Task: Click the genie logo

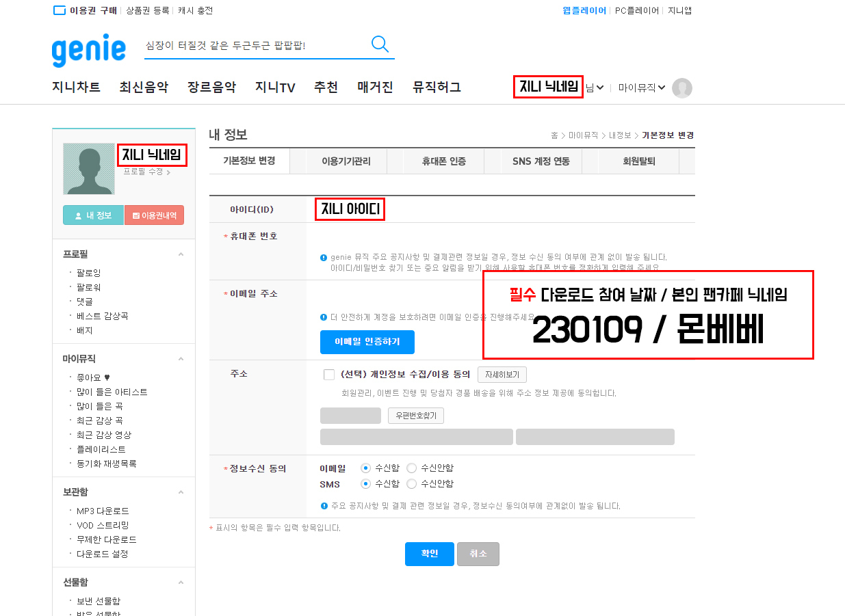Action: [x=89, y=50]
